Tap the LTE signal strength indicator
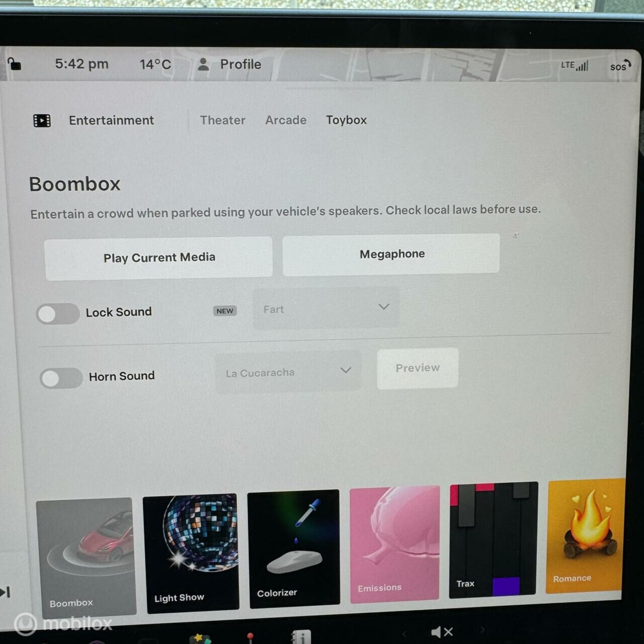The height and width of the screenshot is (644, 644). [575, 65]
